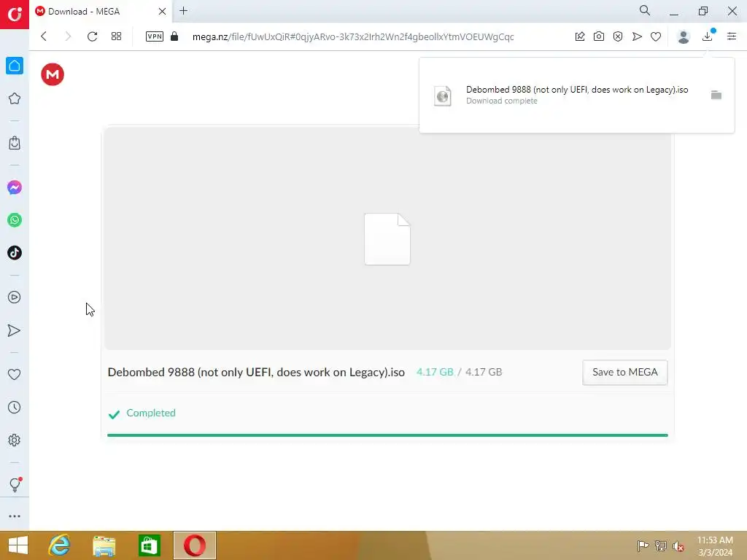The height and width of the screenshot is (560, 747).
Task: Open the Opera main menu logo
Action: [15, 15]
